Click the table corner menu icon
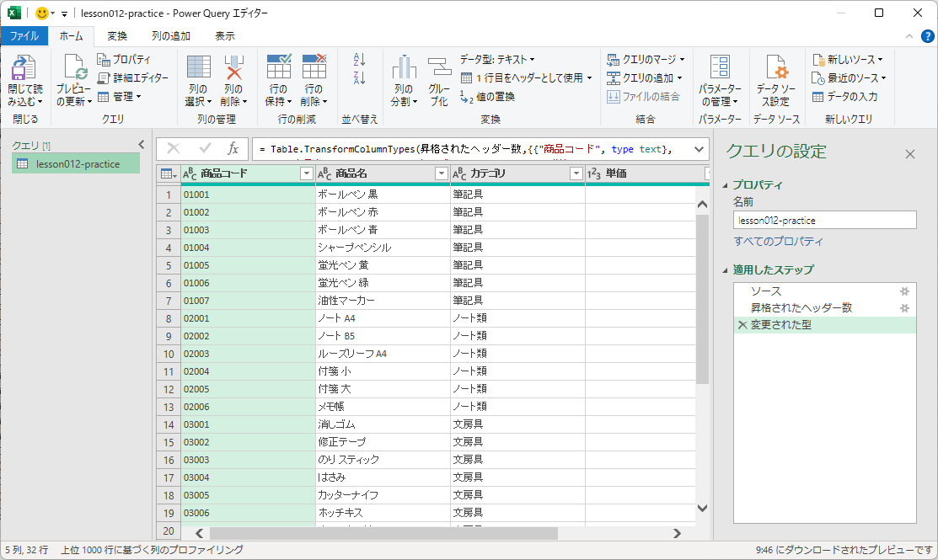The height and width of the screenshot is (560, 938). [169, 174]
